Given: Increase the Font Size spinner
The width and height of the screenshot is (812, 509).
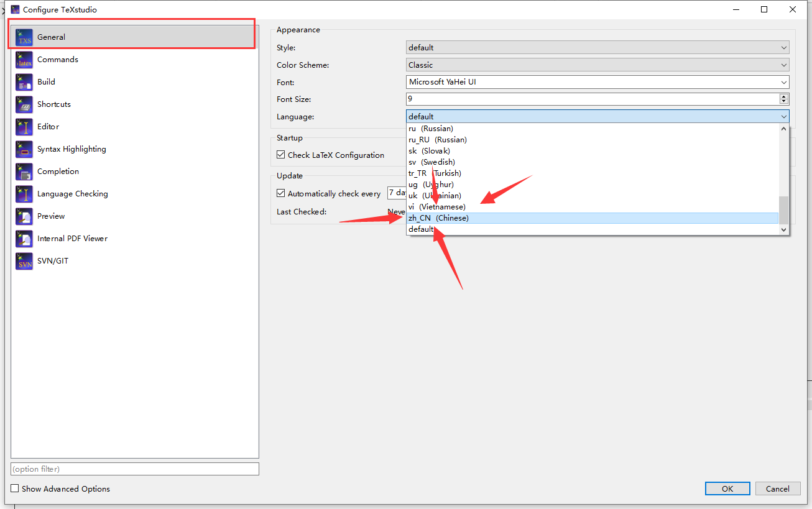Looking at the screenshot, I should pyautogui.click(x=784, y=96).
